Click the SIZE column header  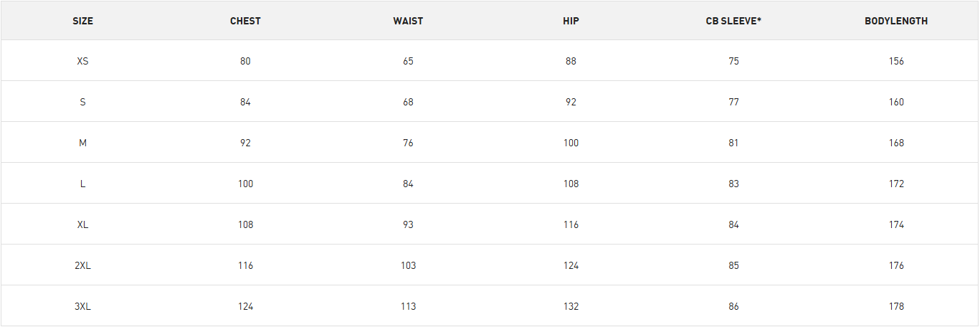pyautogui.click(x=82, y=21)
